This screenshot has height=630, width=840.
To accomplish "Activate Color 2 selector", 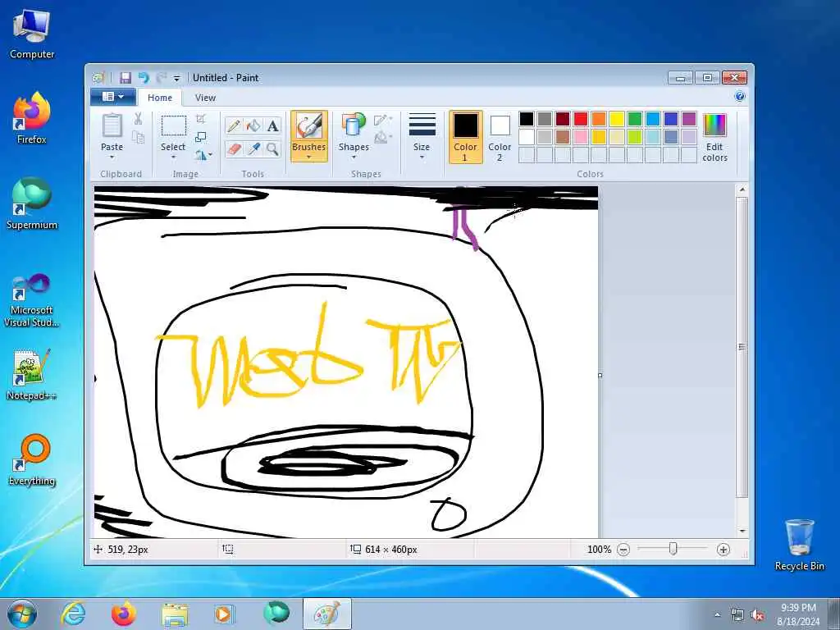I will (500, 137).
